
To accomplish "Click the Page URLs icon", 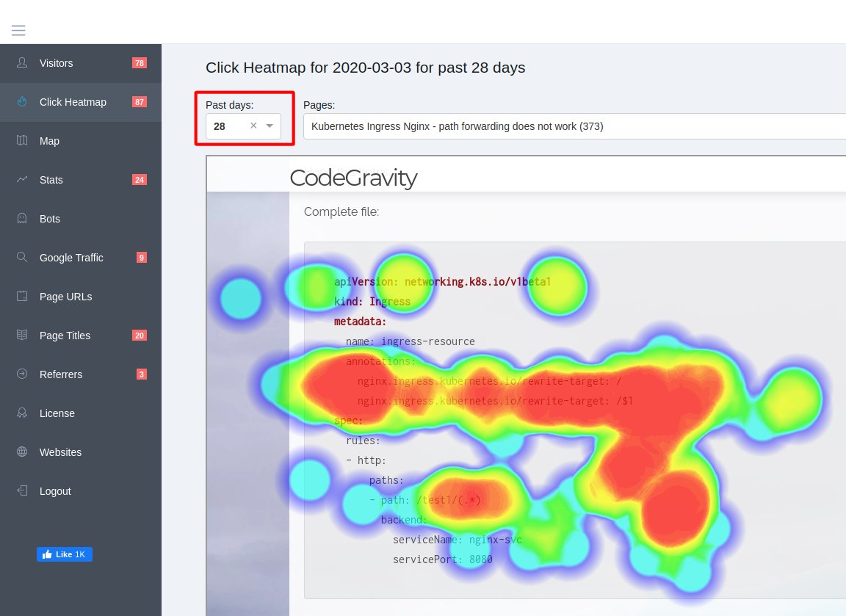I will 22,296.
